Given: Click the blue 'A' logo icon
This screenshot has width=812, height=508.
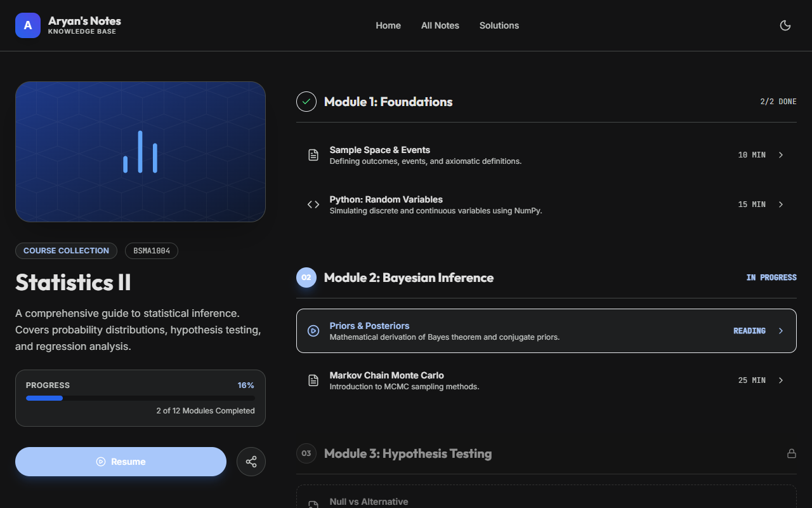Looking at the screenshot, I should 28,25.
